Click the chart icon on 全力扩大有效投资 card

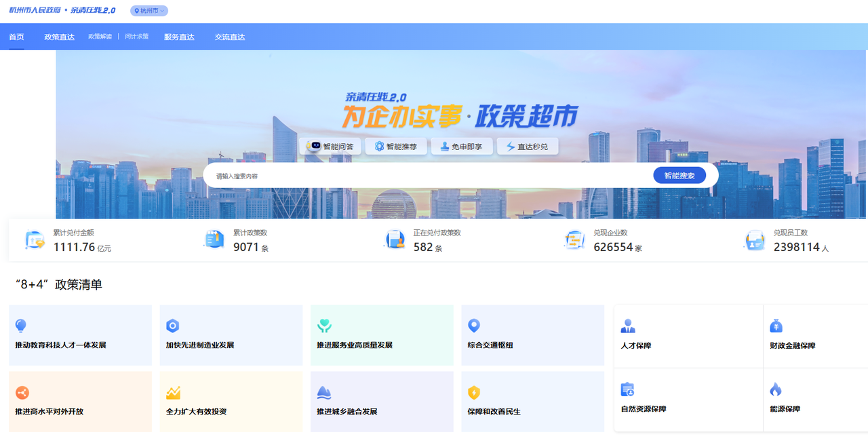coord(173,392)
